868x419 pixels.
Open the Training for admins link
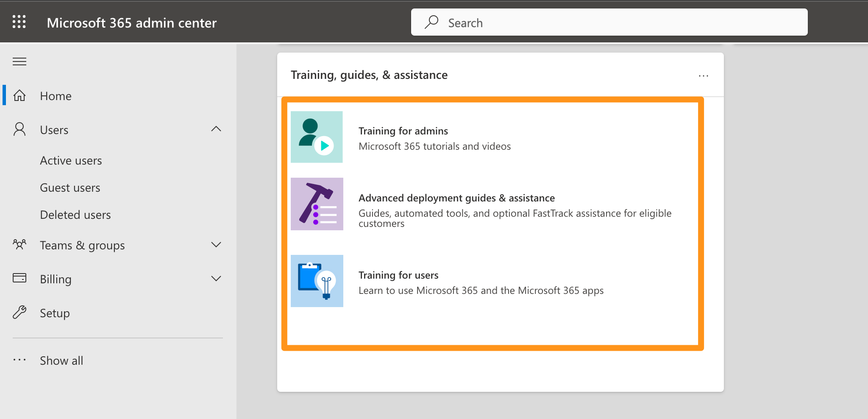click(403, 131)
